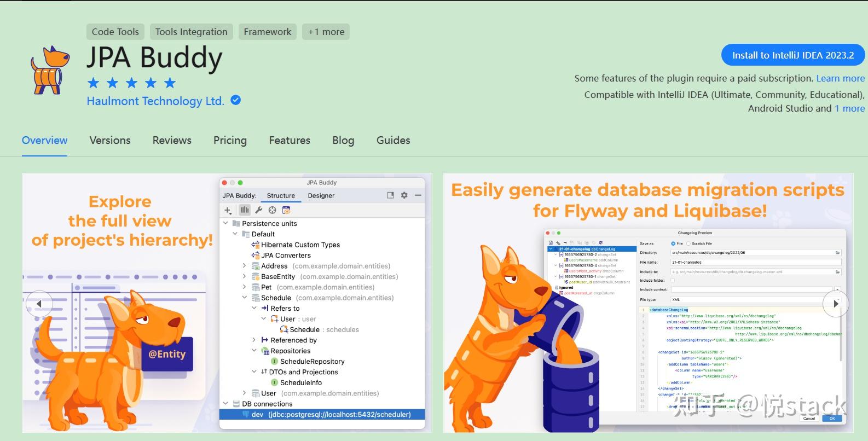
Task: Click the gear settings icon in JPA Buddy panel
Action: coord(404,195)
